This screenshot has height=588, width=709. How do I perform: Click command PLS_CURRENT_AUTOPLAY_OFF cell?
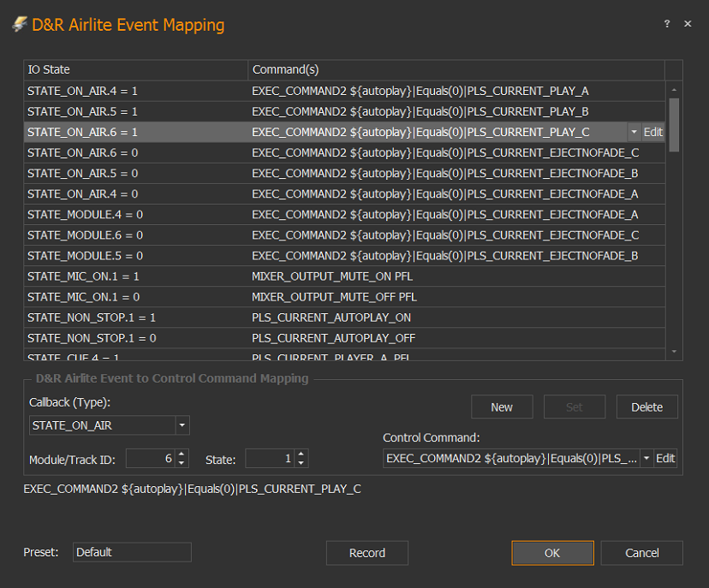coord(456,338)
